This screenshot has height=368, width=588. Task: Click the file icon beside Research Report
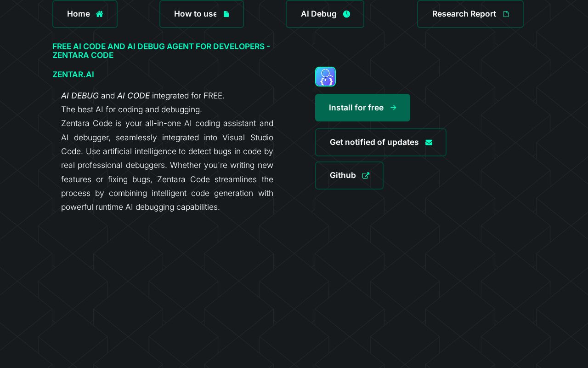pyautogui.click(x=506, y=14)
